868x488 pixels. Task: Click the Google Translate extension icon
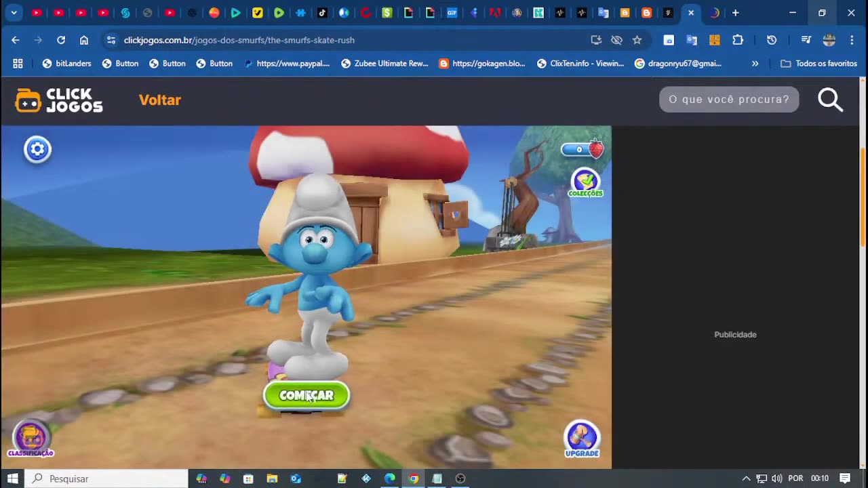pos(692,40)
